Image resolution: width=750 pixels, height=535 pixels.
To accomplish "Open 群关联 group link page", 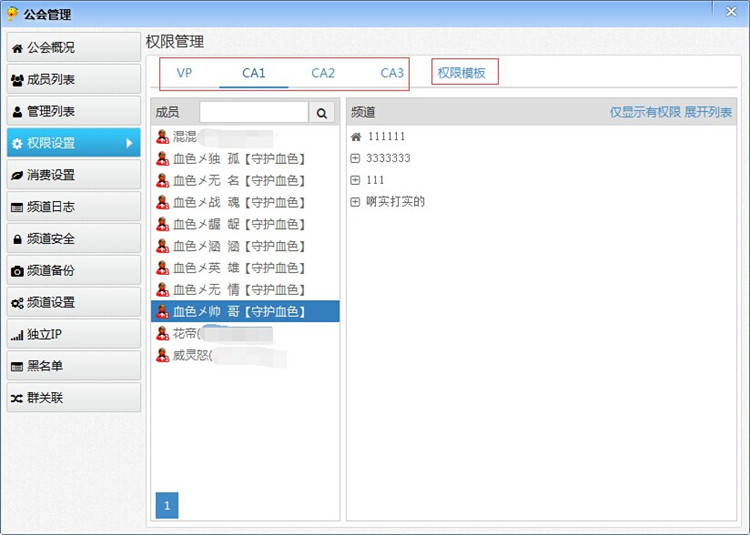I will pos(74,398).
